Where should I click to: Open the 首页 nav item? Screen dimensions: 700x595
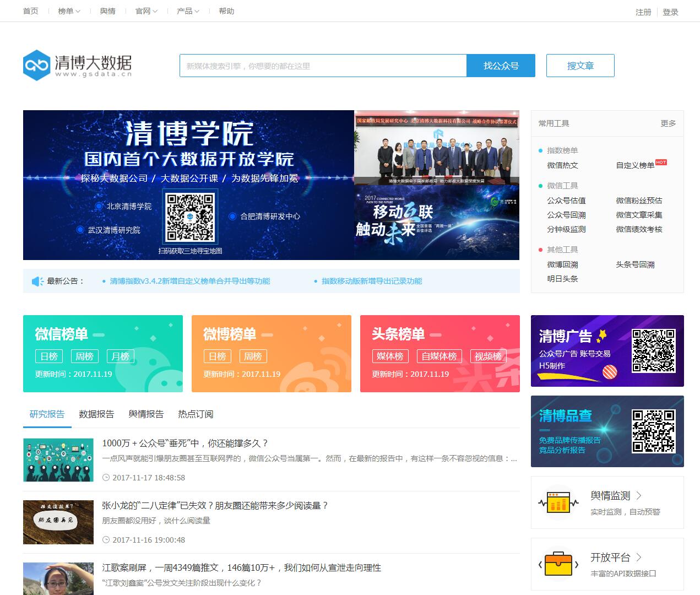[x=31, y=11]
